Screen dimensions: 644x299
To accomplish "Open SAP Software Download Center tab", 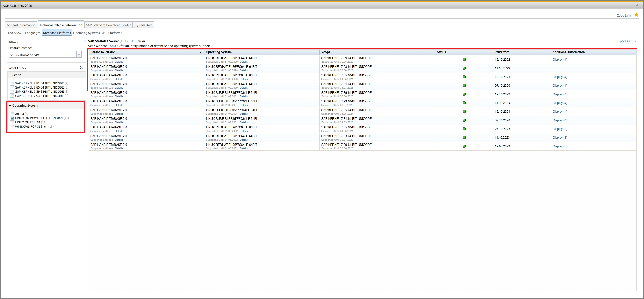I will (108, 25).
